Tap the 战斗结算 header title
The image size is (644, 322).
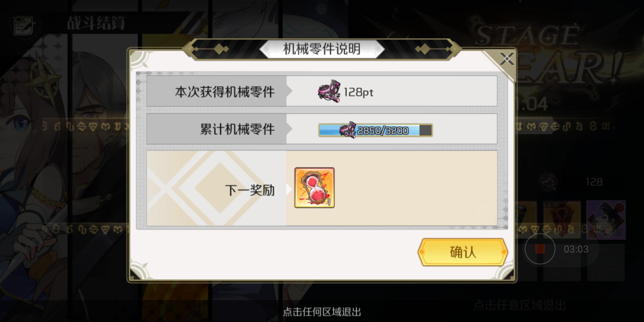coord(96,23)
